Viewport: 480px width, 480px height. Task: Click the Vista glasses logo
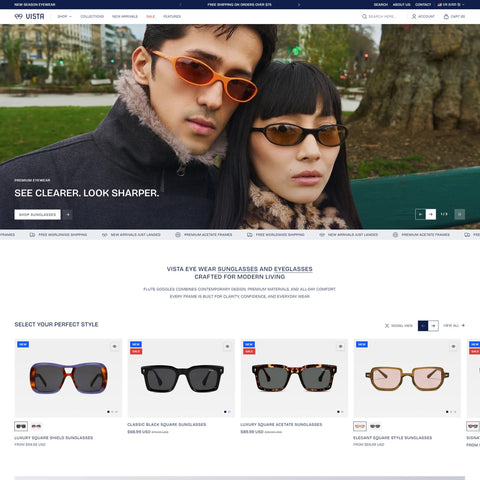pyautogui.click(x=29, y=16)
